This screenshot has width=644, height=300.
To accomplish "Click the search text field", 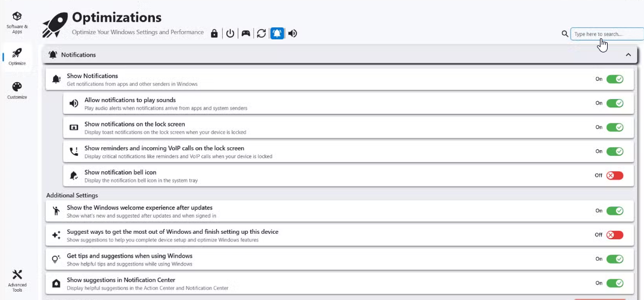I will point(606,34).
